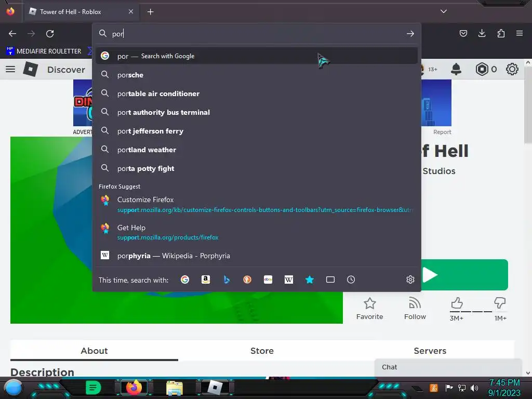This screenshot has height=399, width=532.
Task: Open the Extensions puzzle icon
Action: [x=501, y=33]
